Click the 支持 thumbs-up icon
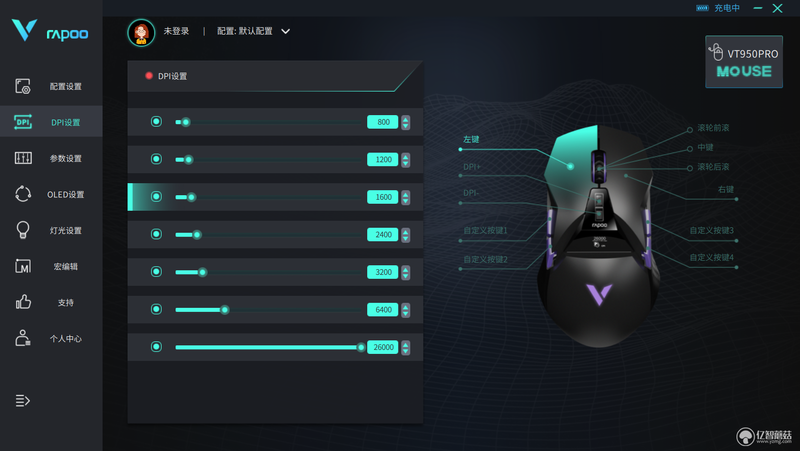This screenshot has width=800, height=451. coord(23,302)
